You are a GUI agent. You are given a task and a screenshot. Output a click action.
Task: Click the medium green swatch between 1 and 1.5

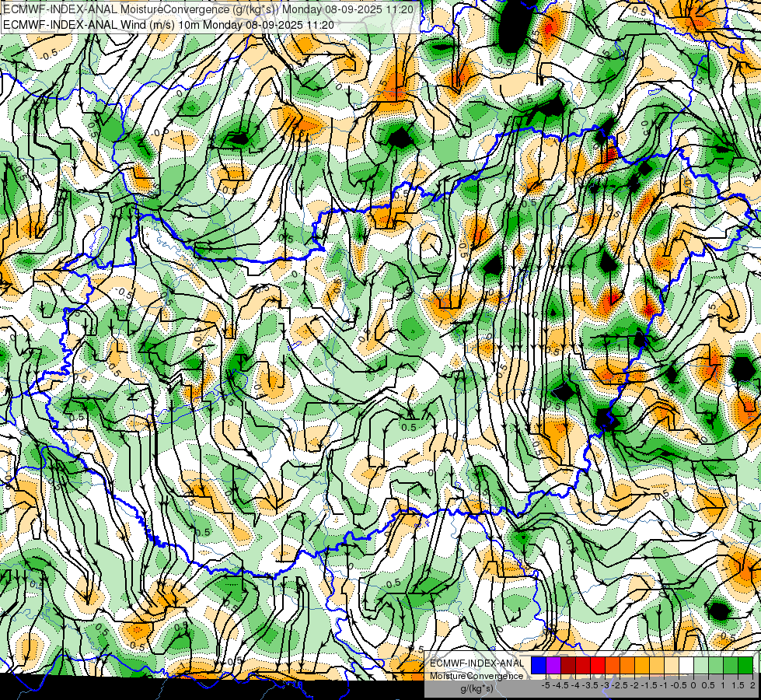click(731, 666)
